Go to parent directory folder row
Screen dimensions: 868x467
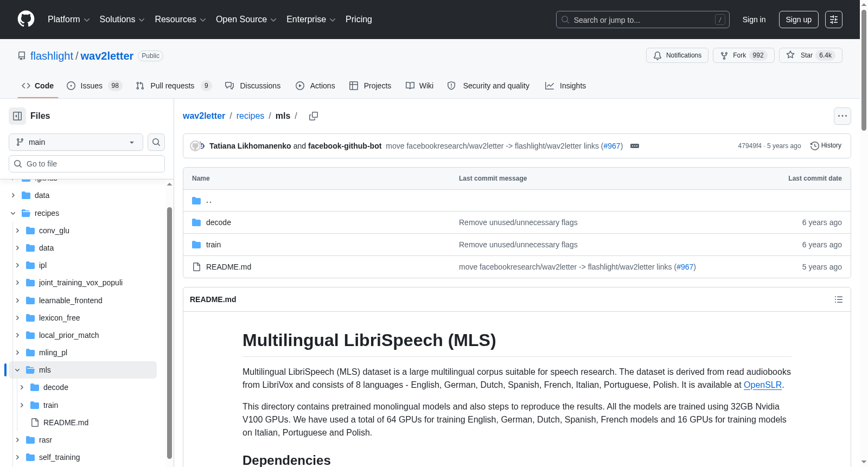coord(517,201)
